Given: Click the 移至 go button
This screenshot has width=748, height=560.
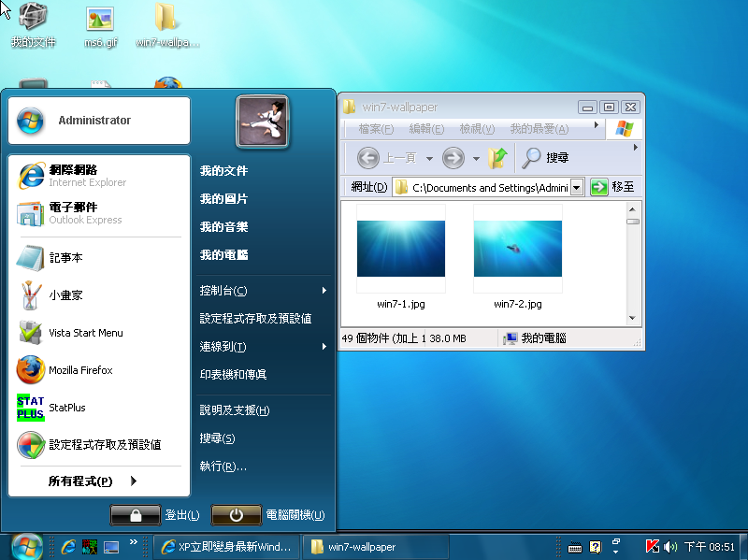Looking at the screenshot, I should pos(612,187).
